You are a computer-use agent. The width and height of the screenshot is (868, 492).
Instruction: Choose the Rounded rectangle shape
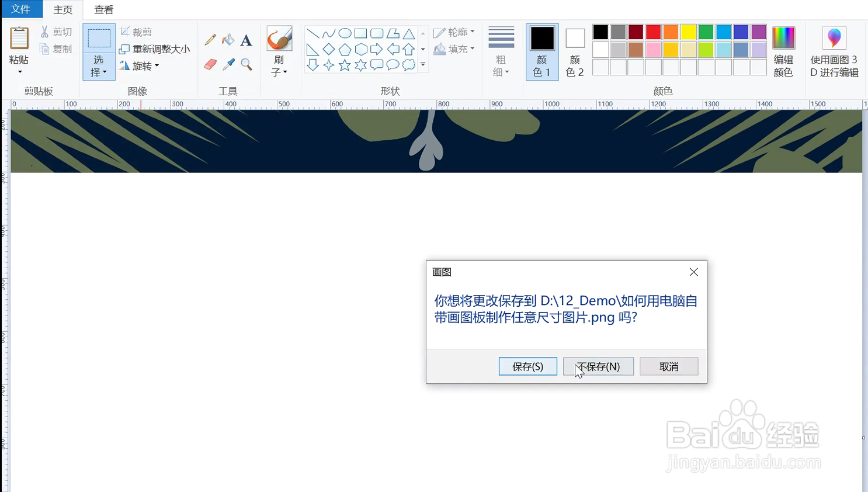coord(377,33)
